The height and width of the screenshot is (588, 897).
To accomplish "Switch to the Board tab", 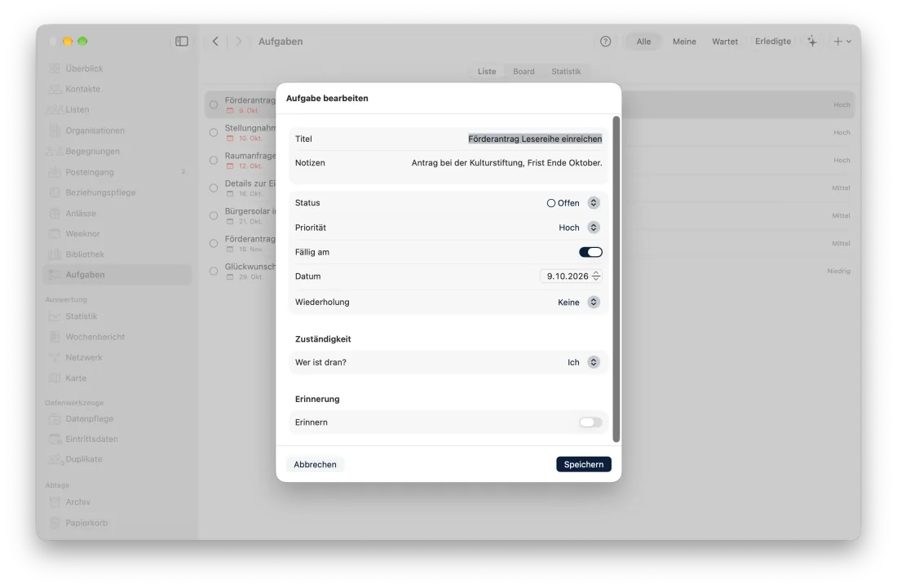I will pos(524,72).
